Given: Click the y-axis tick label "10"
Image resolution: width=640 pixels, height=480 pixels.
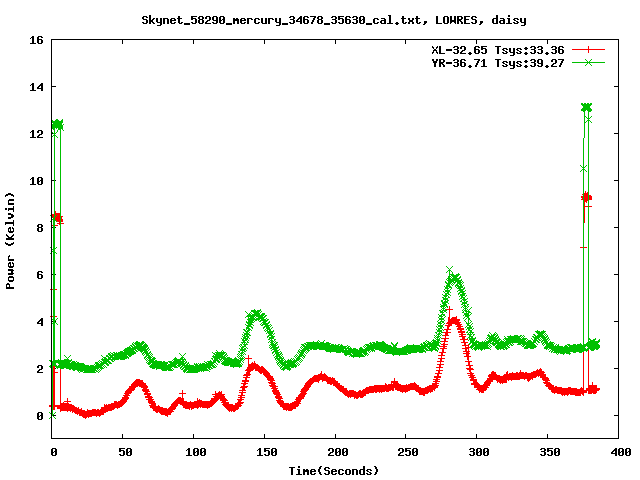Looking at the screenshot, I should pyautogui.click(x=36, y=181).
